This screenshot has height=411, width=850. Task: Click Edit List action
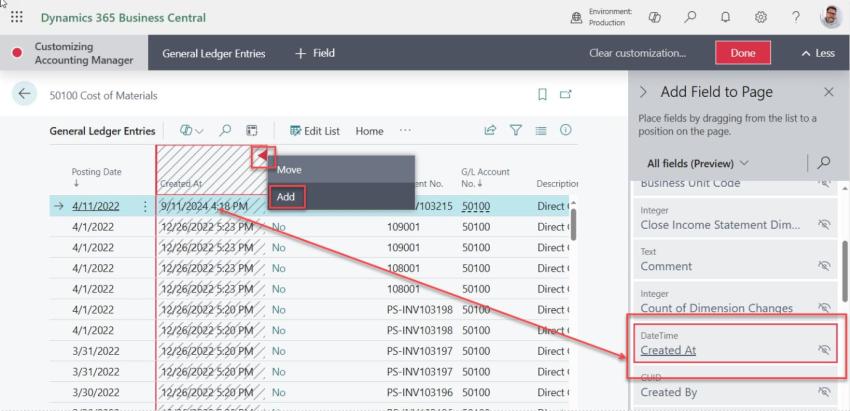tap(314, 131)
